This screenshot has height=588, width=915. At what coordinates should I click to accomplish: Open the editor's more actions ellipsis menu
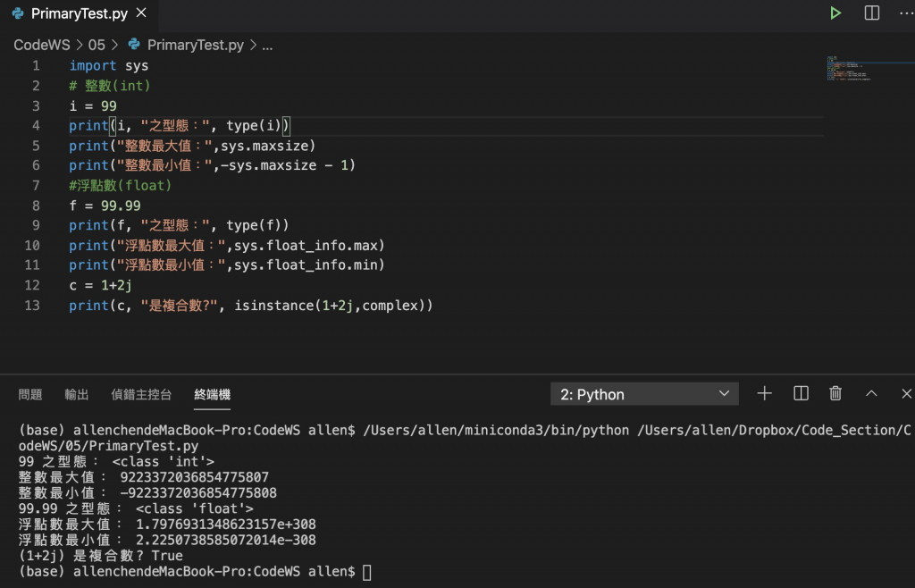point(906,13)
